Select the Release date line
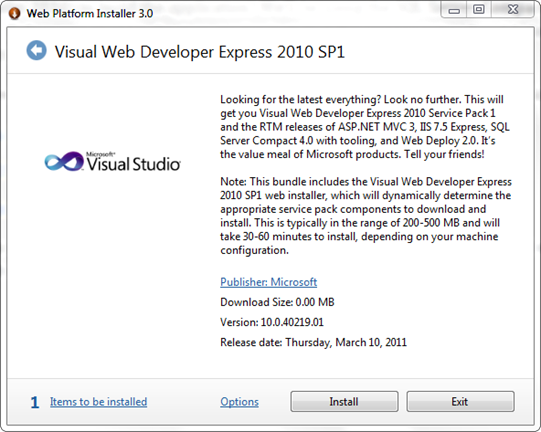The height and width of the screenshot is (432, 541). point(313,342)
